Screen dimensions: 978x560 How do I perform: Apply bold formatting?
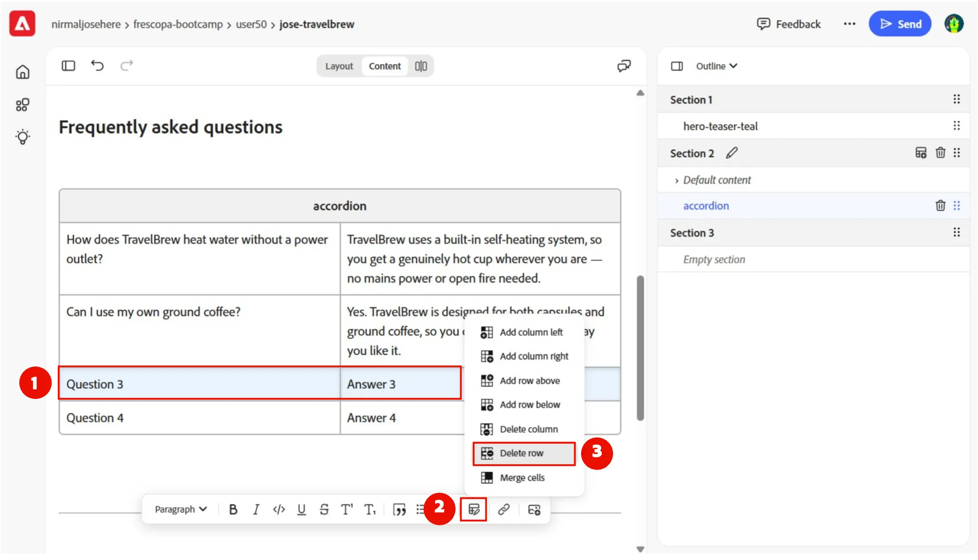coord(233,510)
